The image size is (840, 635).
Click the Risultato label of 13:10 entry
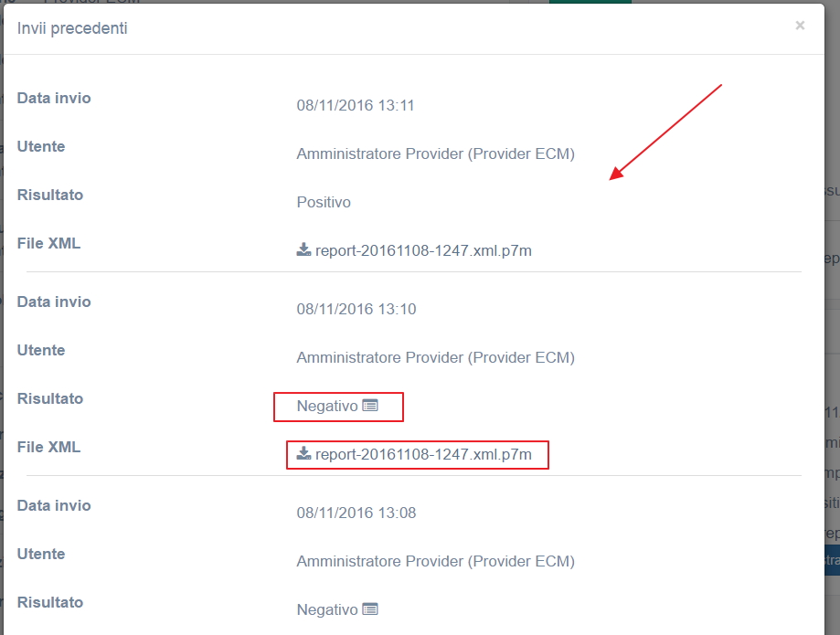pyautogui.click(x=50, y=398)
